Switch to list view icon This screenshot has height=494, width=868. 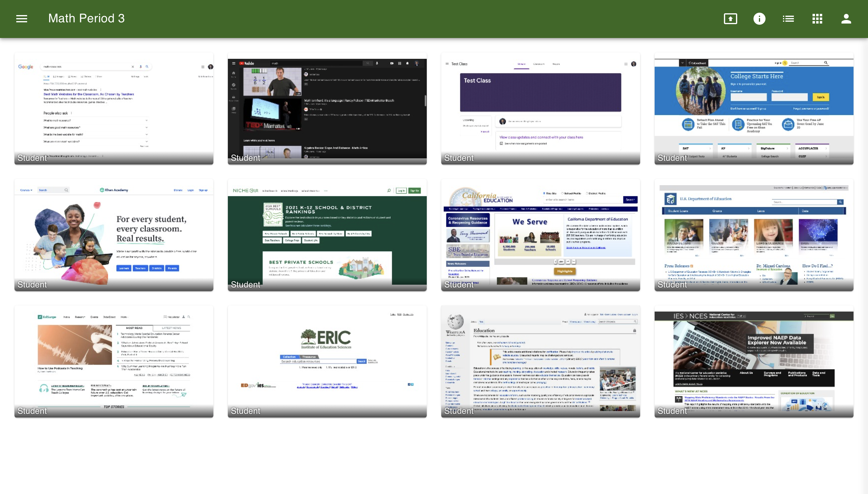click(788, 19)
